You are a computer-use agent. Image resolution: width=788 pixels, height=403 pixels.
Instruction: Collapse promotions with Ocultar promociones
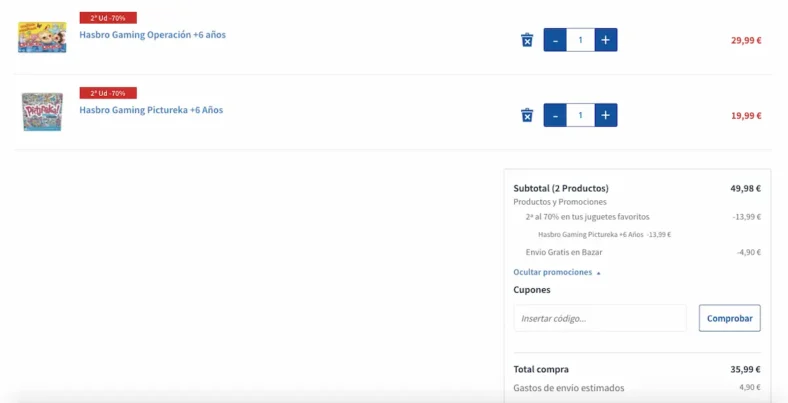[557, 272]
